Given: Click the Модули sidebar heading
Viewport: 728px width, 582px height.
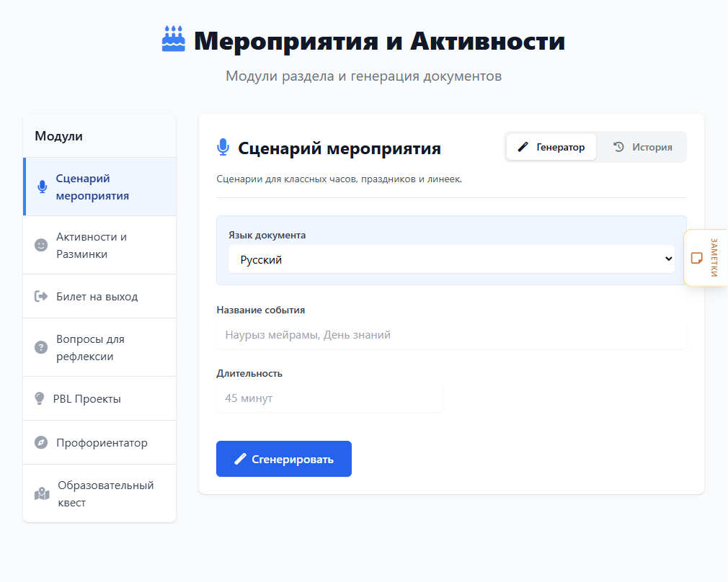Looking at the screenshot, I should (x=58, y=136).
